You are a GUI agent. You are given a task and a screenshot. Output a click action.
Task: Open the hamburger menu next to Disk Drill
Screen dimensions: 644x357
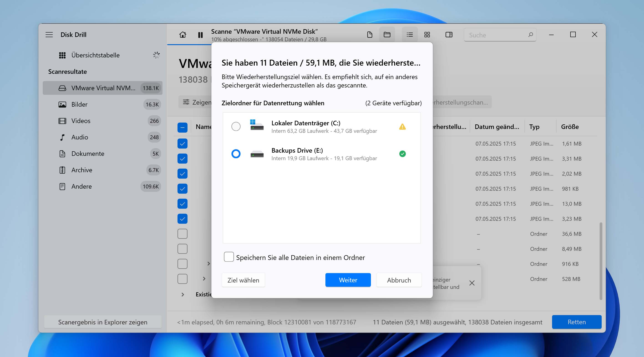(49, 35)
